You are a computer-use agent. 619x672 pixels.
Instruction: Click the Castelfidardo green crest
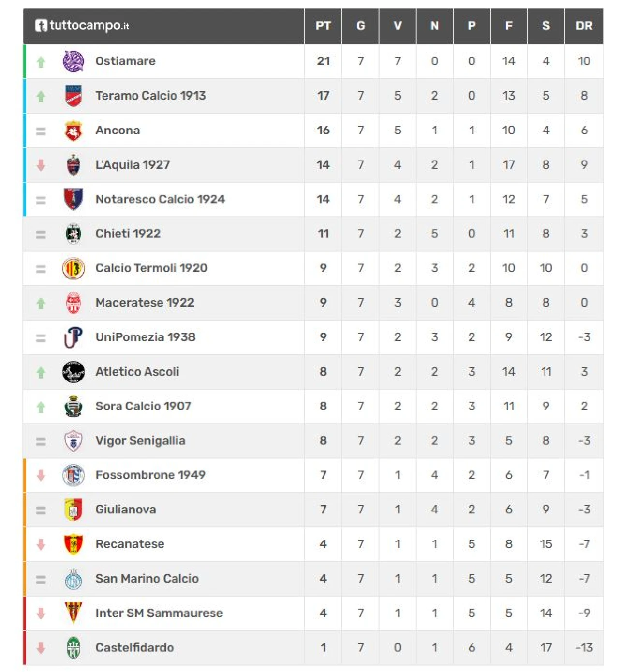74,648
